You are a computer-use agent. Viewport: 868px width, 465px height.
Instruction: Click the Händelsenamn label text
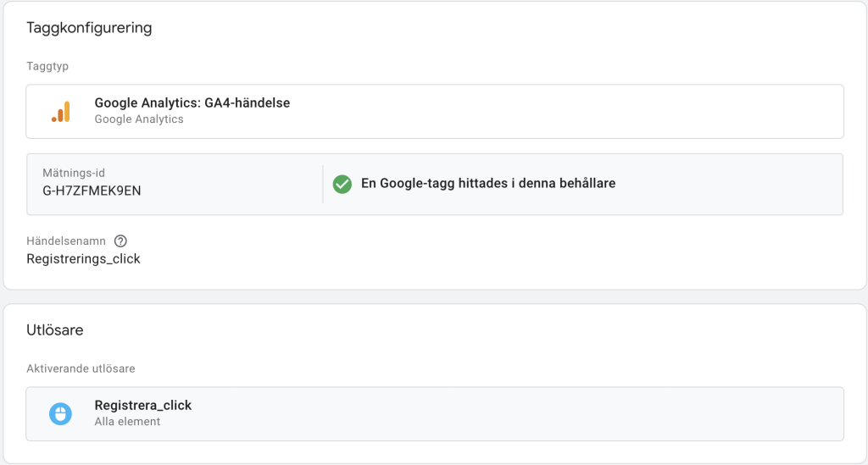tap(66, 241)
